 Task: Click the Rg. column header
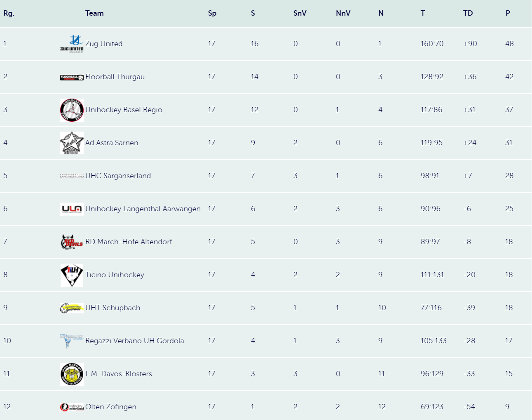[x=9, y=13]
